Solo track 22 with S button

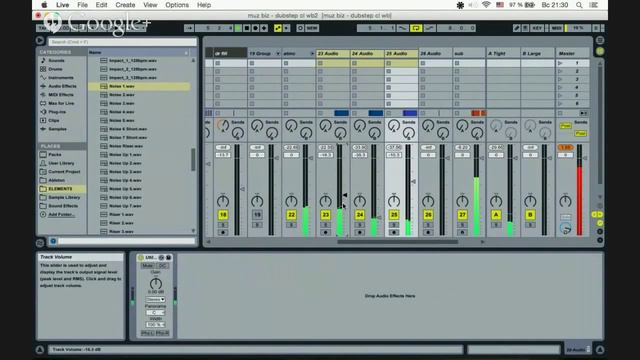coord(291,225)
